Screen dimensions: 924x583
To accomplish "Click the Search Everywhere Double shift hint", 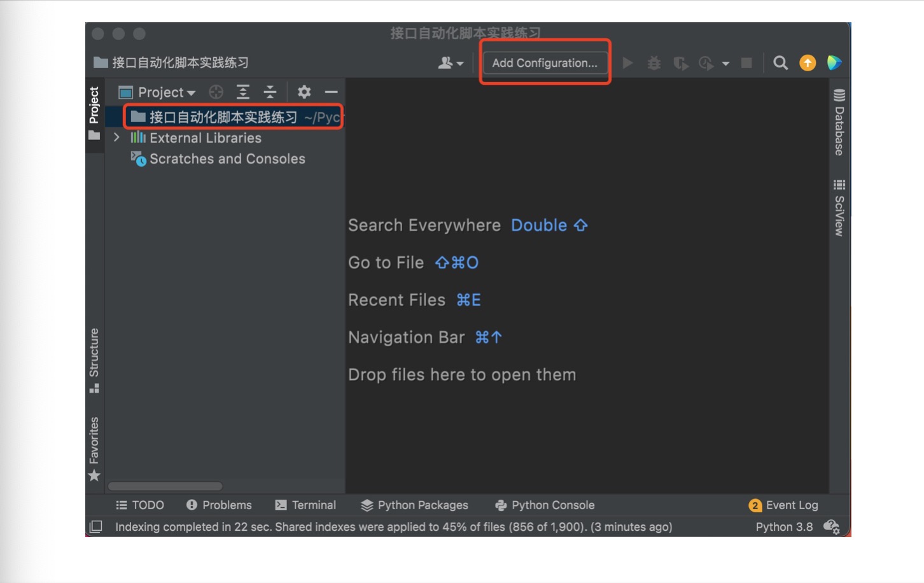I will (x=468, y=225).
